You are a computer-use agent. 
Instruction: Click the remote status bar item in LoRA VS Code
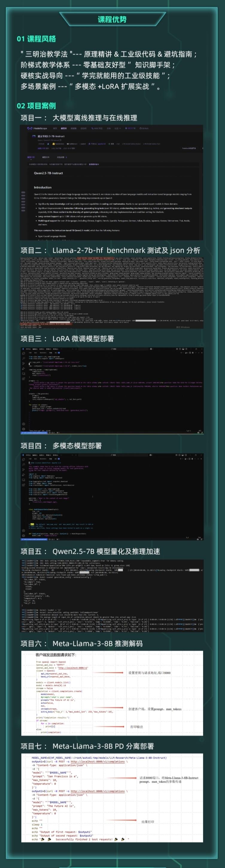(34, 433)
